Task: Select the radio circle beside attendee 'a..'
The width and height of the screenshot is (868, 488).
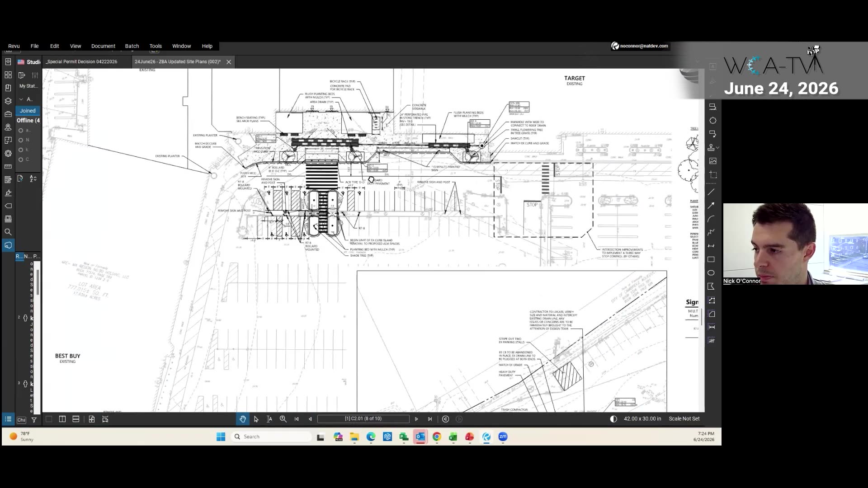Action: coord(21,131)
